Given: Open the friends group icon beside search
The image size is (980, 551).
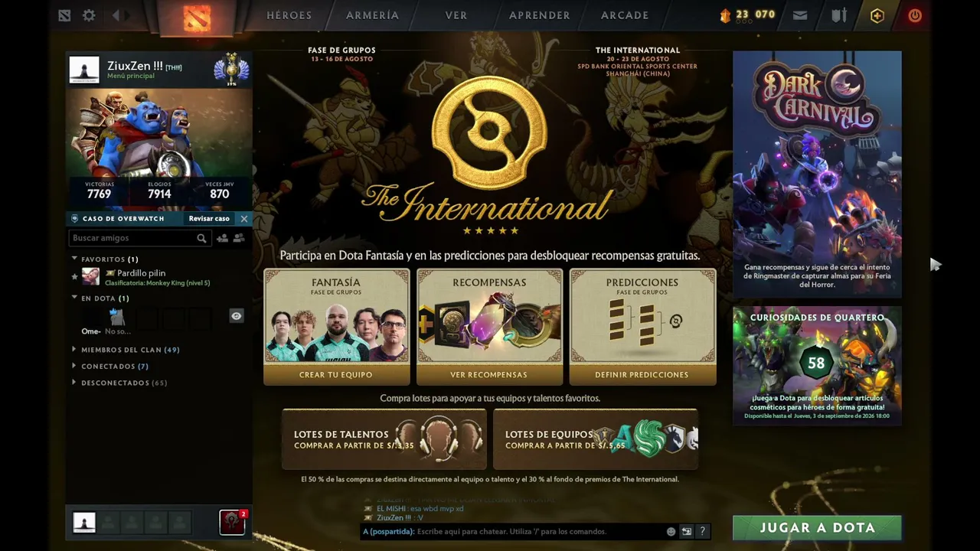Looking at the screenshot, I should coord(239,238).
